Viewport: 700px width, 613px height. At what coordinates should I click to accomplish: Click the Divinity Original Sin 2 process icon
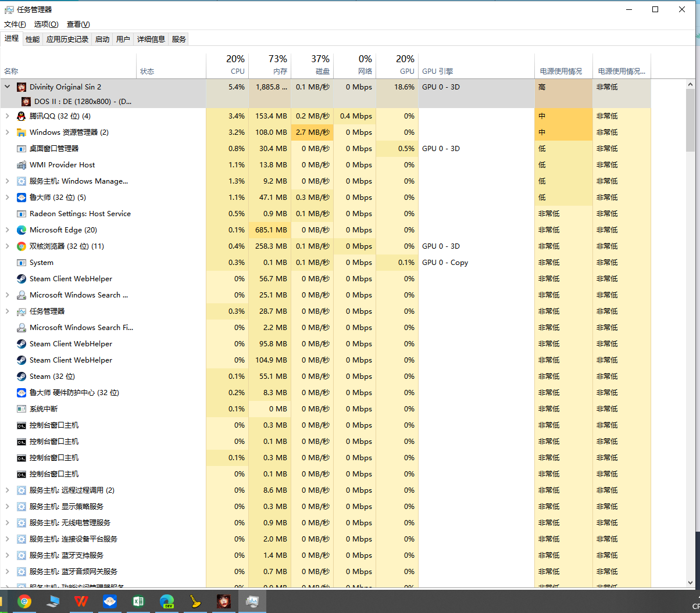click(x=22, y=87)
